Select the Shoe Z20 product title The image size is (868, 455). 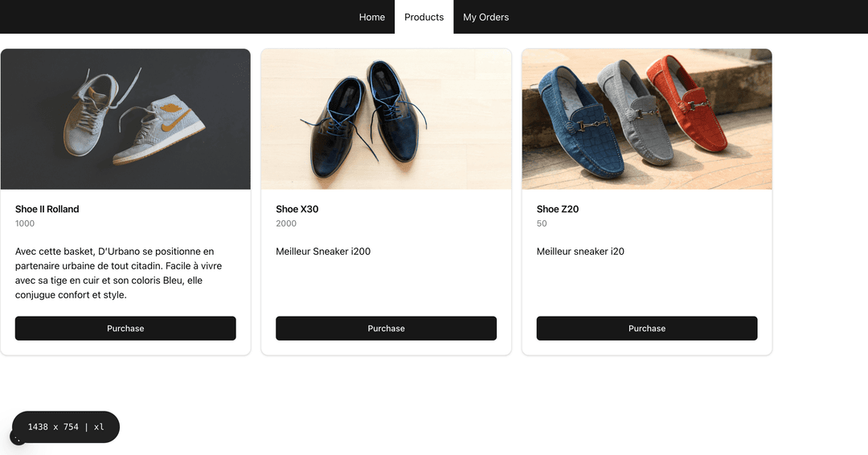558,209
